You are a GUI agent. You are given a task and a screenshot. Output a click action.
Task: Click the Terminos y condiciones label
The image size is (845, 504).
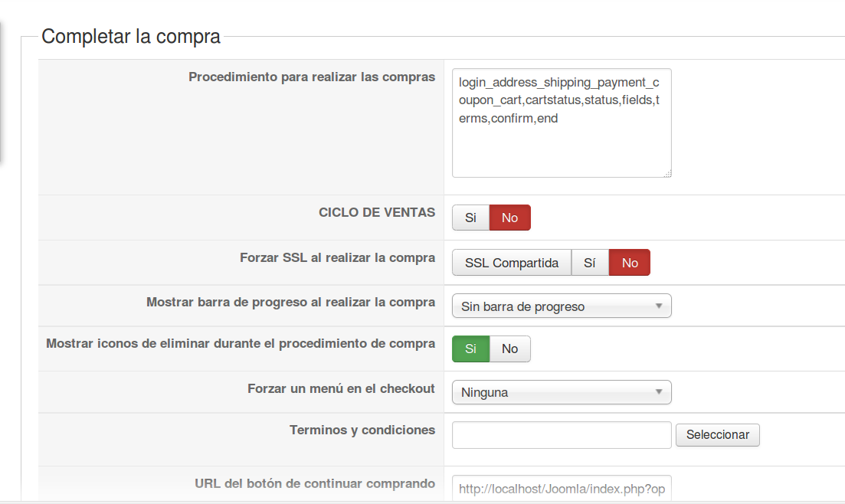[x=362, y=430]
